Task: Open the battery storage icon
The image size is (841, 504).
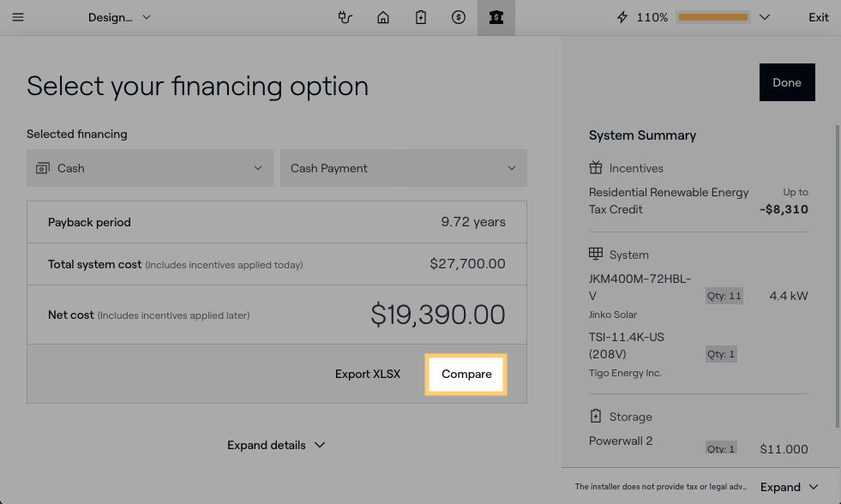Action: (x=421, y=17)
